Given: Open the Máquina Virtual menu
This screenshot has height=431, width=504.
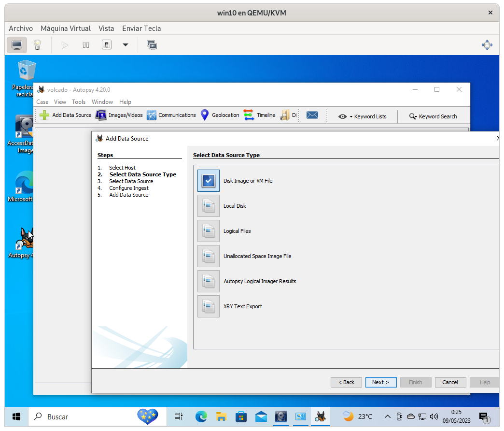Looking at the screenshot, I should 66,29.
